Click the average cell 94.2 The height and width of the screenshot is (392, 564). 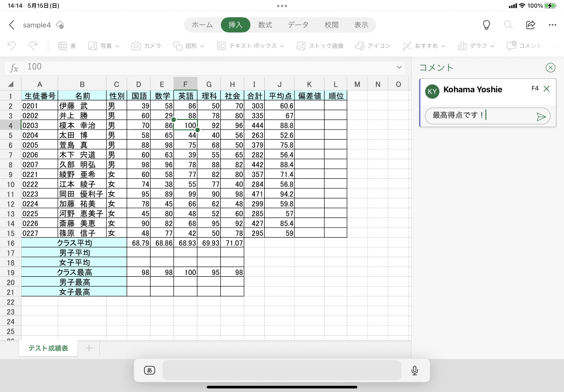(x=280, y=194)
